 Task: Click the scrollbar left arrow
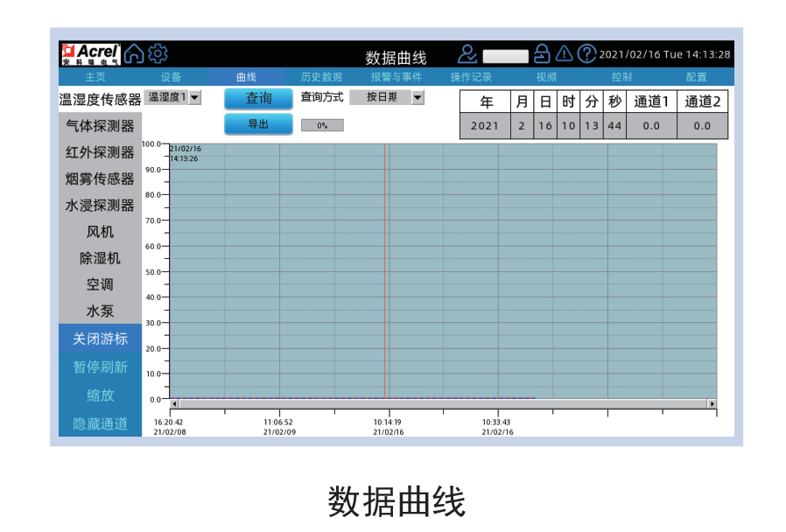[x=174, y=403]
